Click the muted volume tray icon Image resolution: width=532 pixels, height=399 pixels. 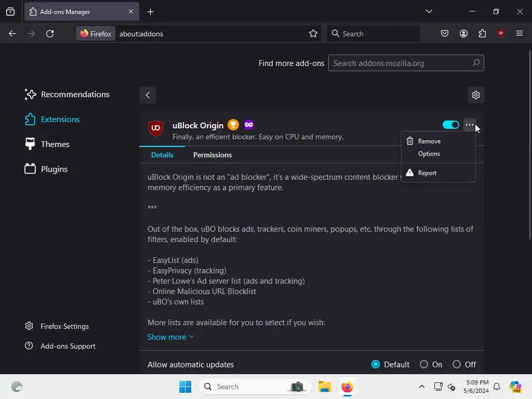[x=451, y=387]
